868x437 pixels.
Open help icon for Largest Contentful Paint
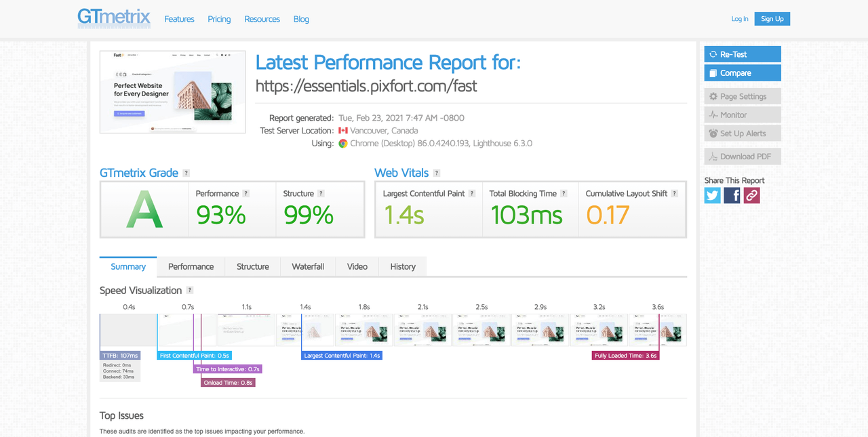(x=472, y=194)
